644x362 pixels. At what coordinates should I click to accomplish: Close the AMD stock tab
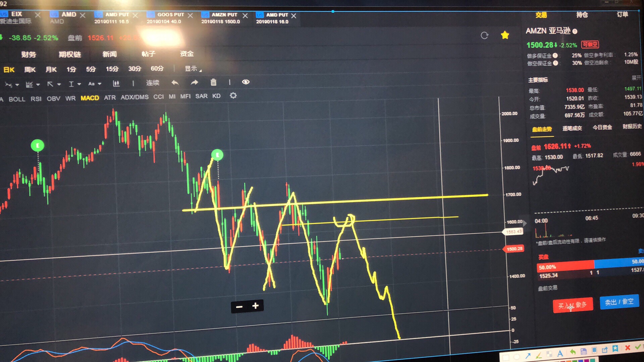(83, 15)
